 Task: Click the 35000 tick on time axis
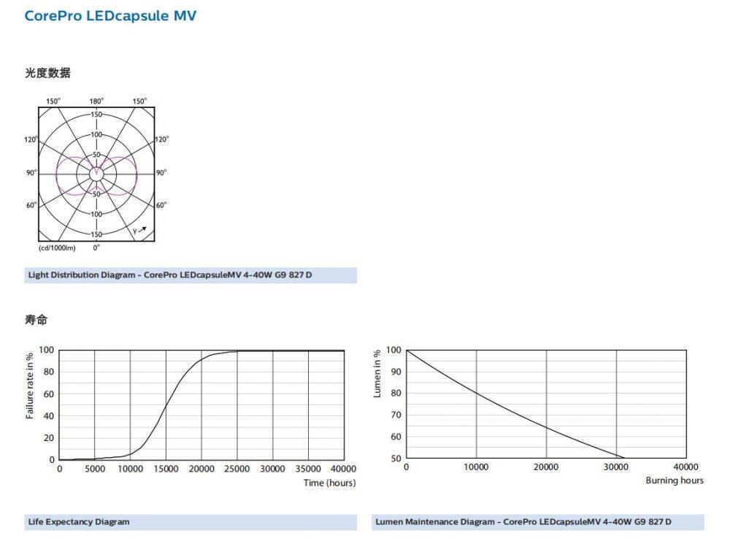click(307, 469)
